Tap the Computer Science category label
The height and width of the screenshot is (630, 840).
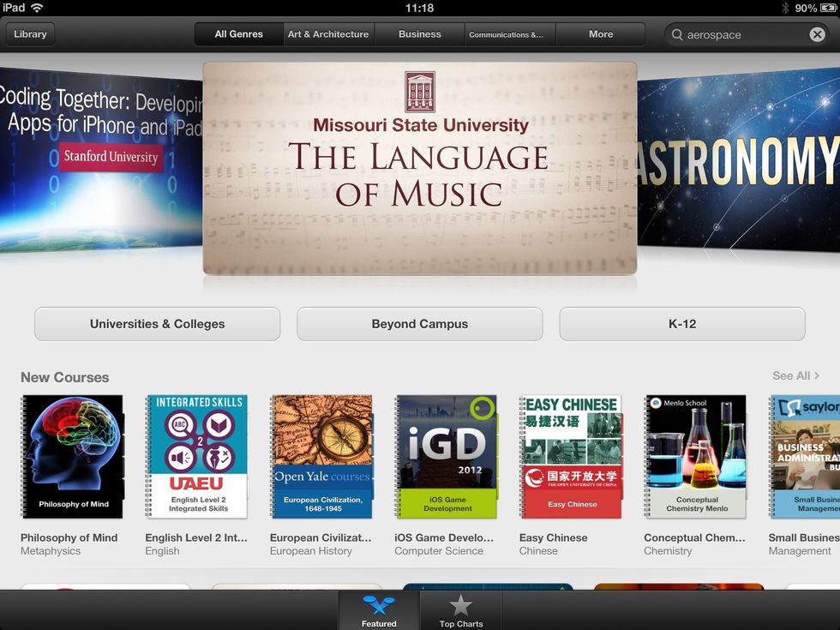coord(439,551)
